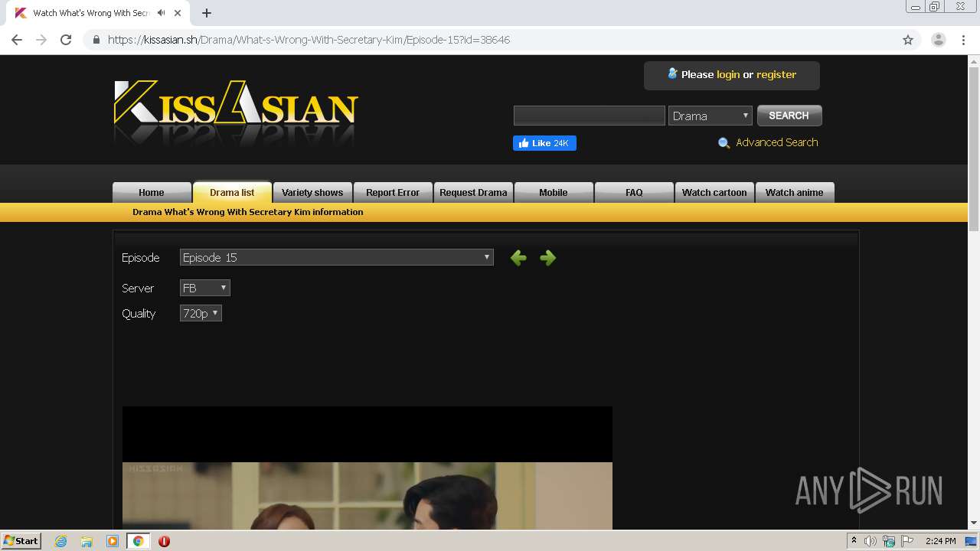Show hidden system tray icons
Image resolution: width=980 pixels, height=551 pixels.
pos(854,541)
